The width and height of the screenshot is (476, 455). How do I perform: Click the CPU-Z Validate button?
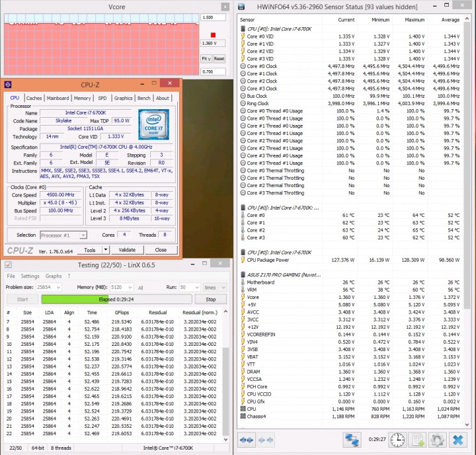pyautogui.click(x=127, y=250)
